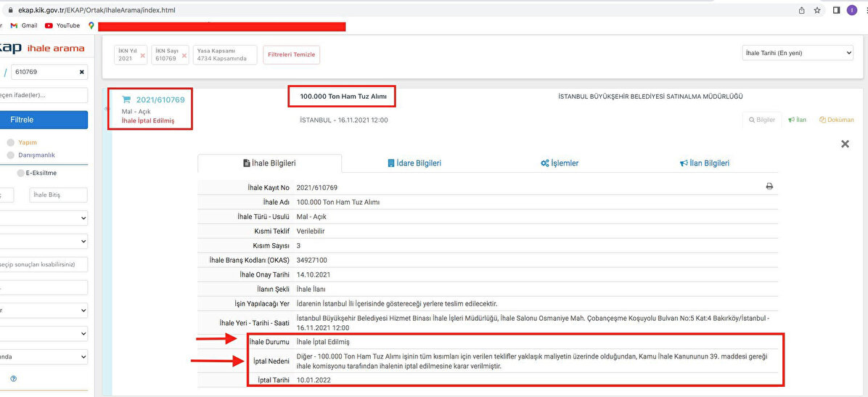This screenshot has width=868, height=397.
Task: Click the İhale Bitiş date field
Action: [58, 195]
